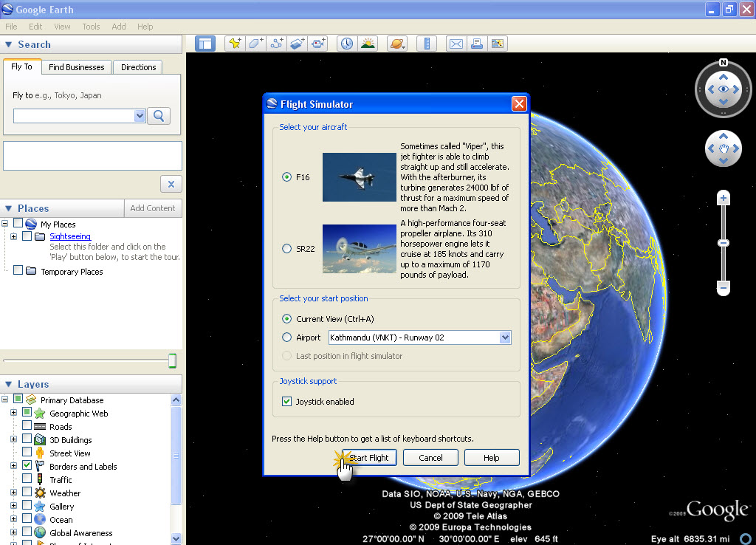Open the airport runway dropdown
The image size is (756, 545).
[x=505, y=337]
